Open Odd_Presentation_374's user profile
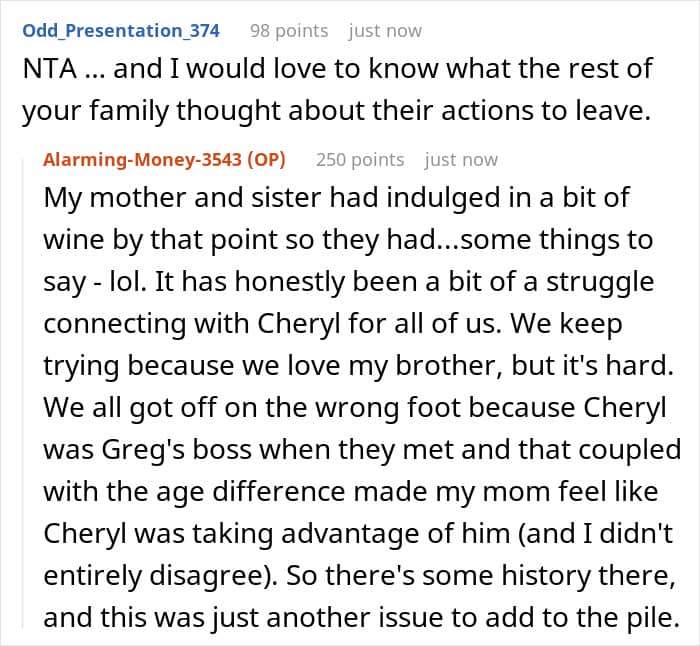700x646 pixels. [120, 31]
